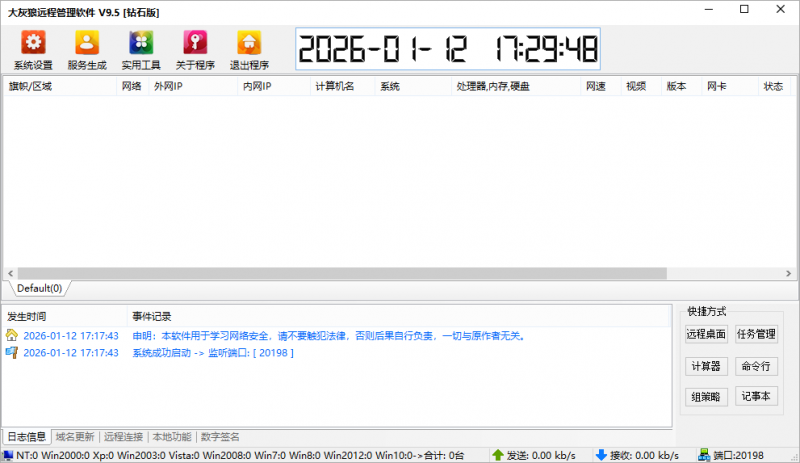
Task: Switch to 日志信息 tab
Action: coord(27,436)
